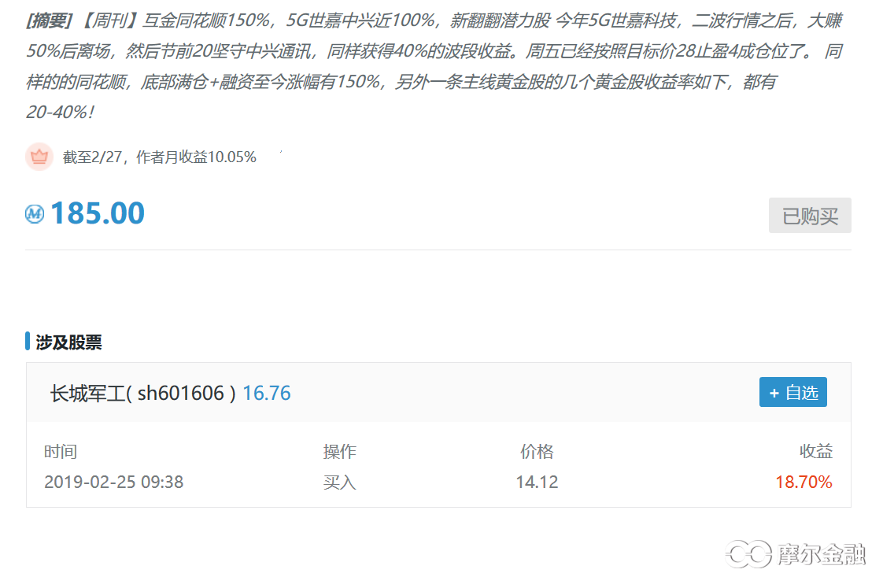Click the 涉及股票 section heading

pyautogui.click(x=68, y=342)
